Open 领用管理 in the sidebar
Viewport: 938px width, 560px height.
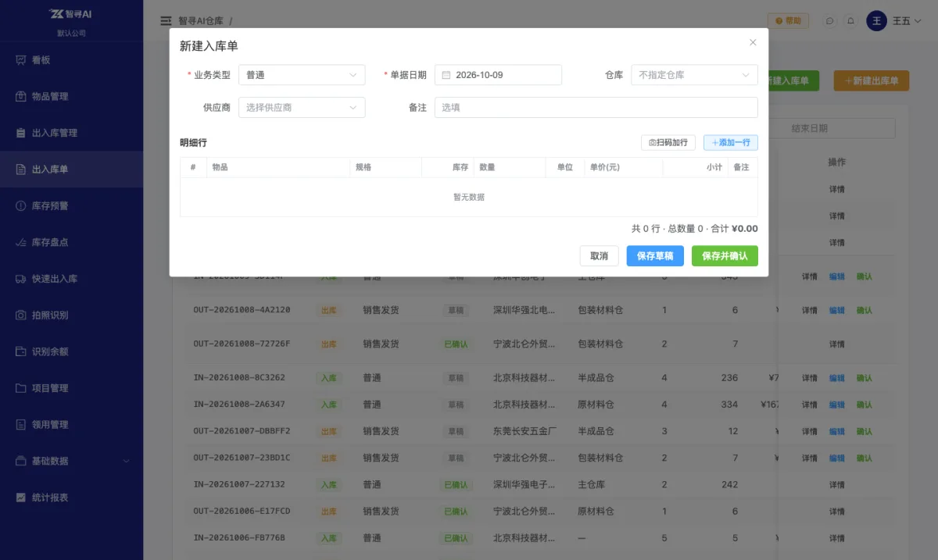(71, 425)
